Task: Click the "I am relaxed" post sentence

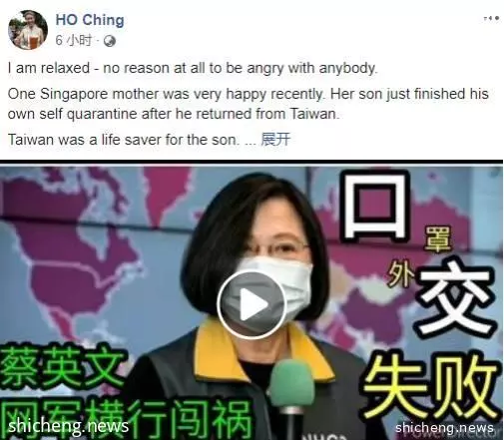Action: [193, 68]
